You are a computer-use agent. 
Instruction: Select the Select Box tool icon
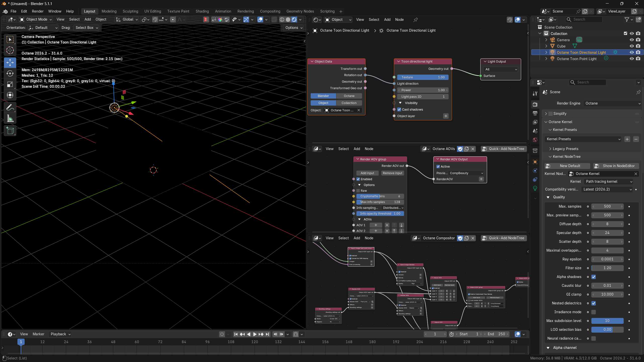(10, 39)
